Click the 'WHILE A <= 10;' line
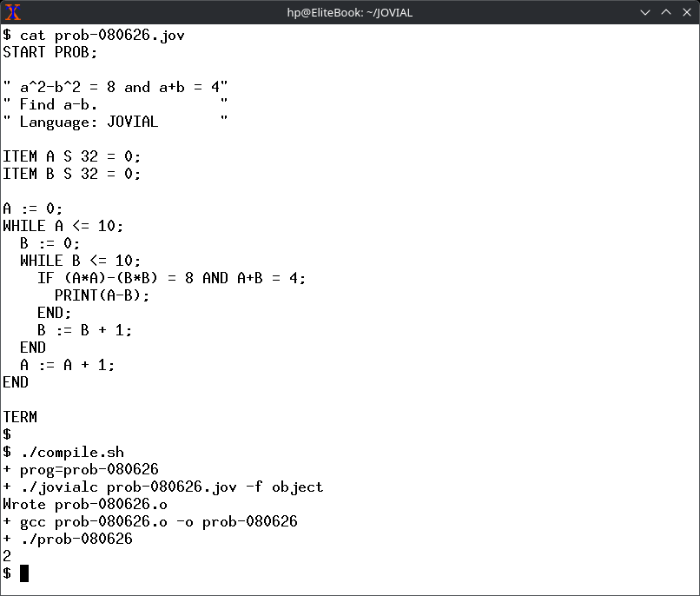The image size is (700, 596). point(63,227)
